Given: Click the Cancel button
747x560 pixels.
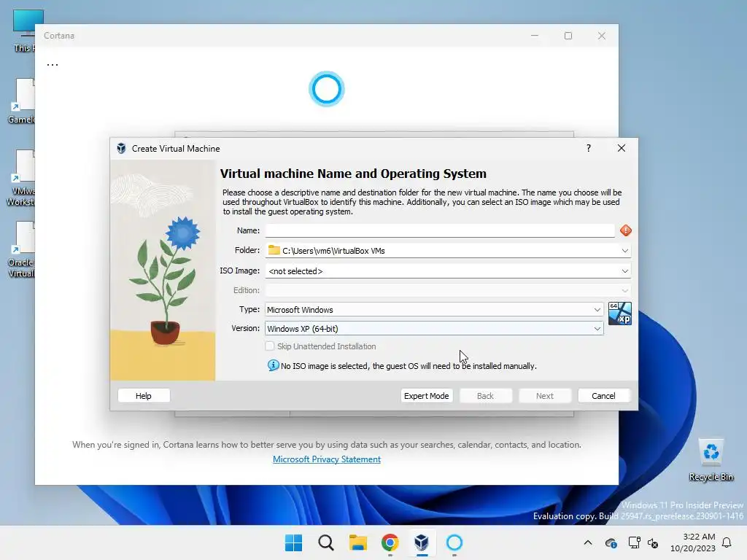Looking at the screenshot, I should tap(603, 396).
